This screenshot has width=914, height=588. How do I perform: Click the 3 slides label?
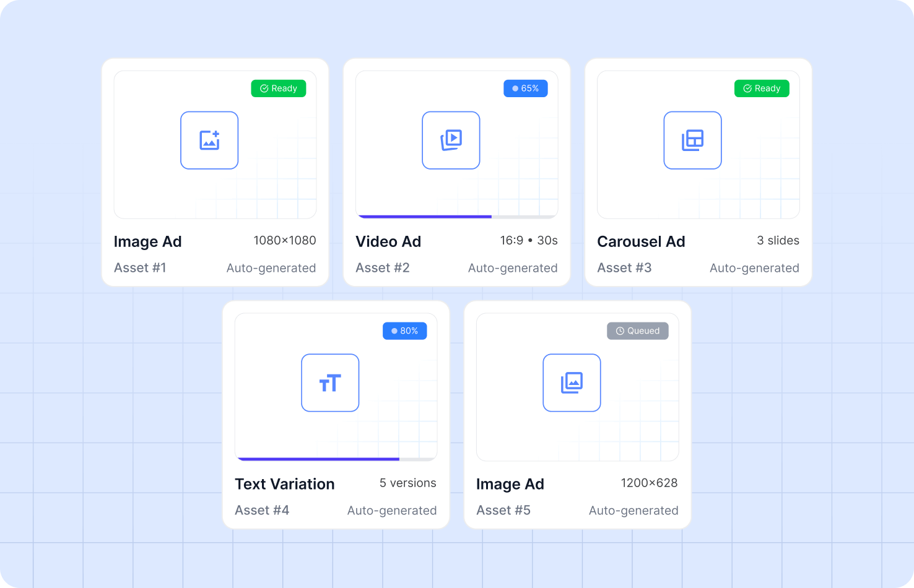[778, 241]
